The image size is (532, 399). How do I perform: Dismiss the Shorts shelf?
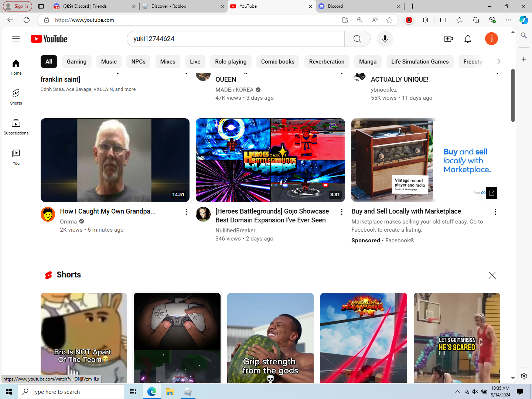click(492, 275)
